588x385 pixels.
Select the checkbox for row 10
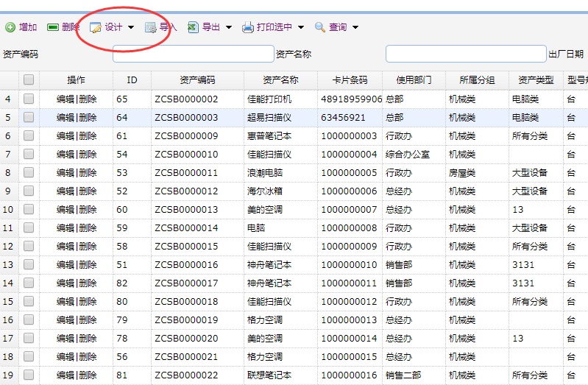29,209
